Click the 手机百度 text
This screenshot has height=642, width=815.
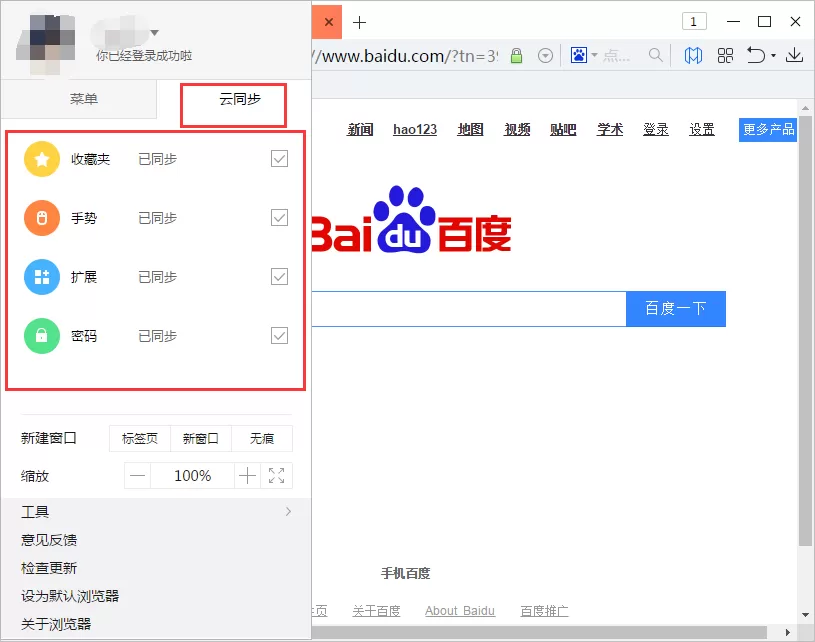[x=405, y=573]
